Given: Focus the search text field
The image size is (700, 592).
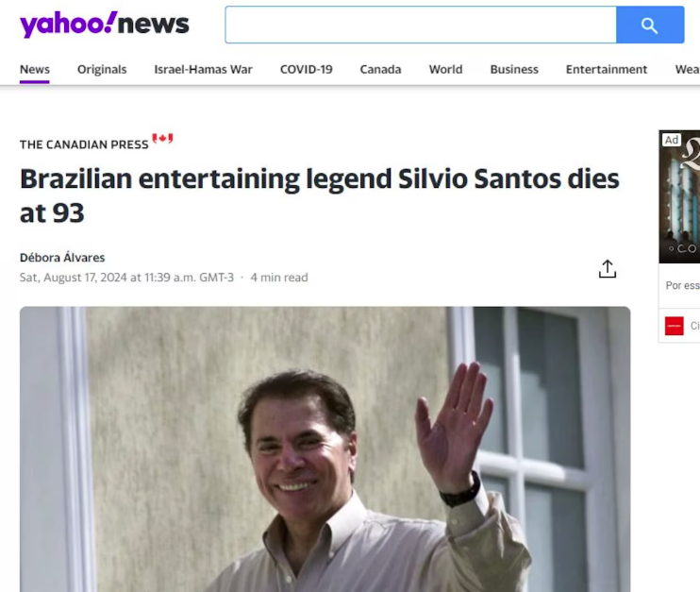Looking at the screenshot, I should [x=421, y=25].
